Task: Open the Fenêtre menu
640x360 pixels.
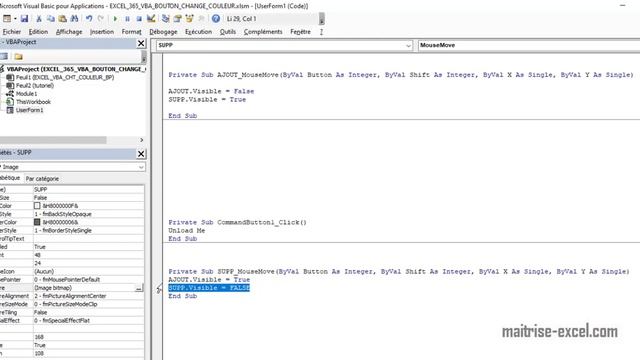Action: (x=300, y=32)
